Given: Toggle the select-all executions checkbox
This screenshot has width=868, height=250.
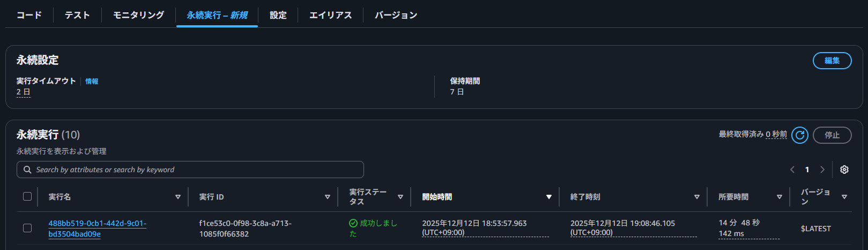Looking at the screenshot, I should click(x=27, y=196).
